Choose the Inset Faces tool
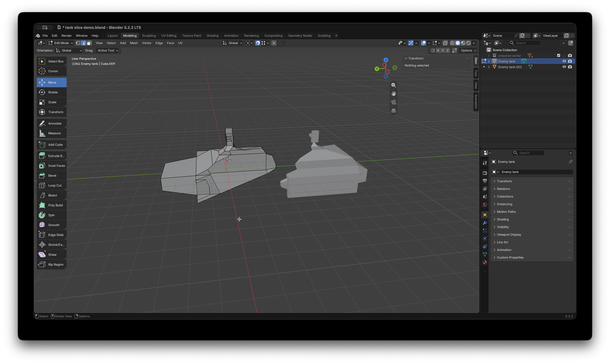Screen dimensions: 610x364 pyautogui.click(x=52, y=166)
